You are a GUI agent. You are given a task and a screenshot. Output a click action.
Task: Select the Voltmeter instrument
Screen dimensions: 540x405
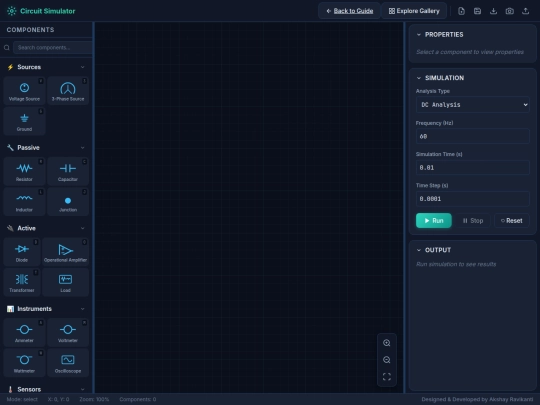[68, 332]
